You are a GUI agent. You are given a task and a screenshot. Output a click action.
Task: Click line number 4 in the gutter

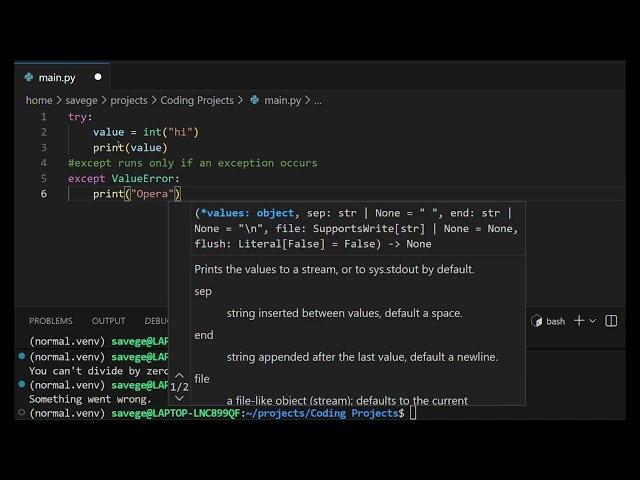pos(44,163)
